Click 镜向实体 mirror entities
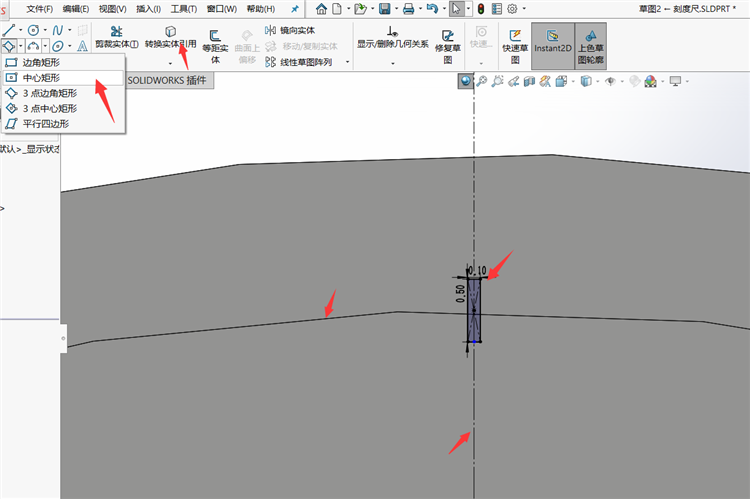This screenshot has width=750, height=499. pos(290,31)
